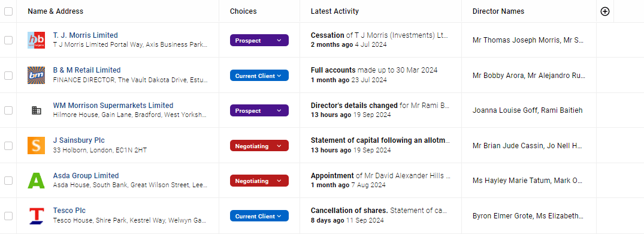Click the red Negotiating badge for Asda
The image size is (644, 234).
click(x=259, y=181)
